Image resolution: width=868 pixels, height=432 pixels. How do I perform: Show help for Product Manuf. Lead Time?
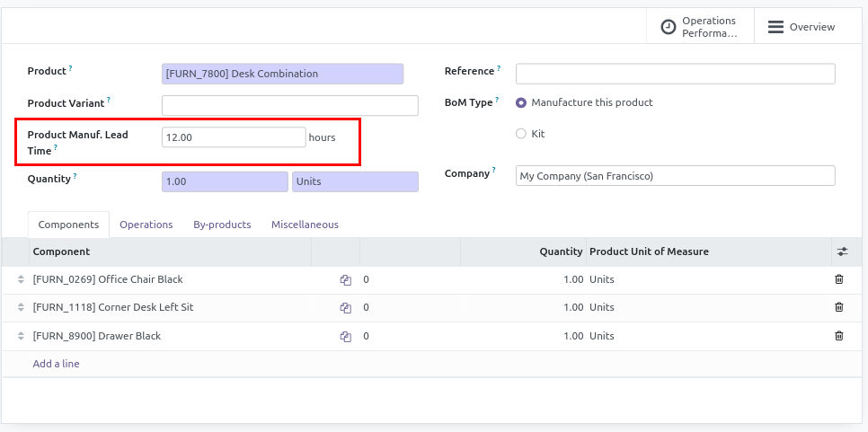pyautogui.click(x=56, y=147)
